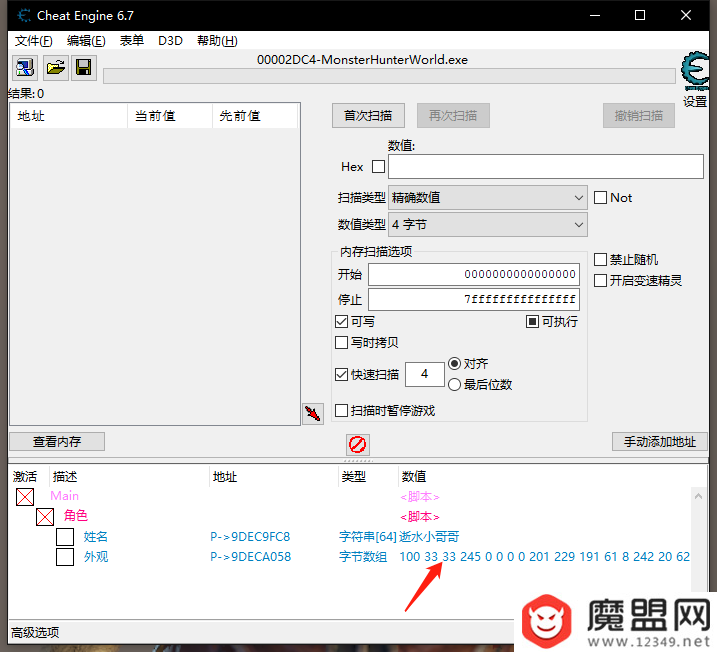717x652 pixels.
Task: Open the process selection icon
Action: click(x=25, y=68)
